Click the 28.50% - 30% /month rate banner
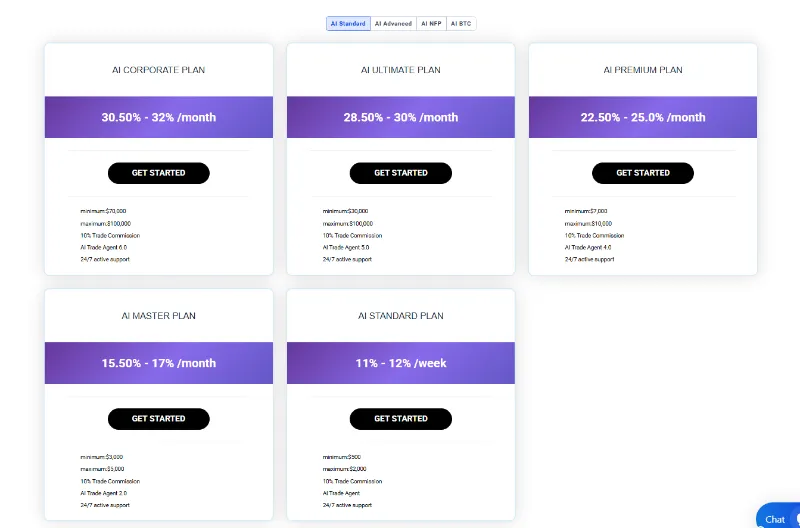 tap(401, 117)
